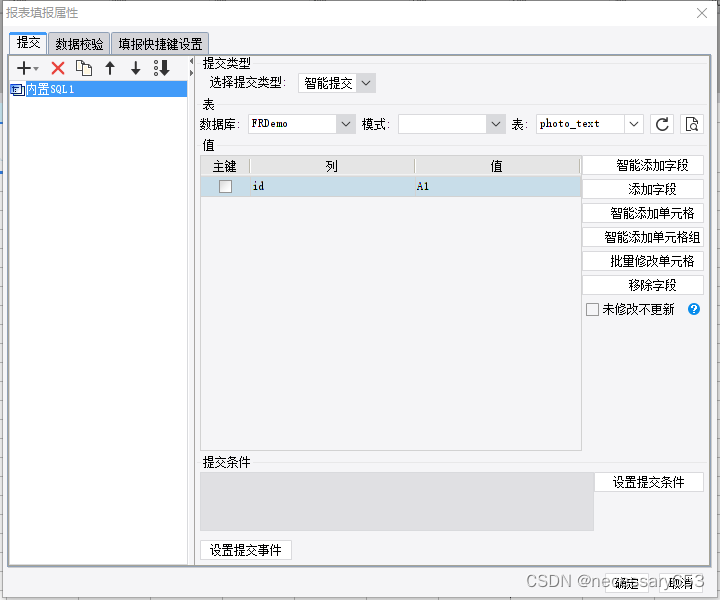The image size is (720, 600).
Task: Open the 模式 dropdown
Action: [496, 124]
